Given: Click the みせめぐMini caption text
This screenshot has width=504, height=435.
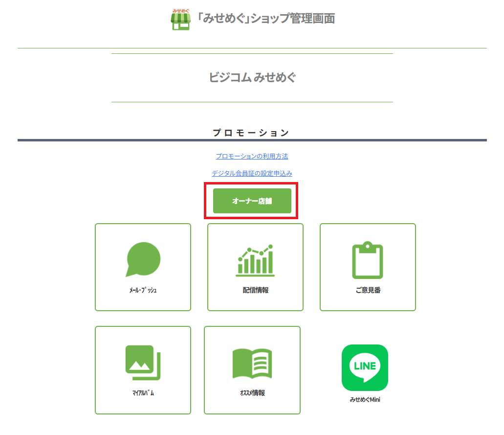Looking at the screenshot, I should pyautogui.click(x=365, y=400).
